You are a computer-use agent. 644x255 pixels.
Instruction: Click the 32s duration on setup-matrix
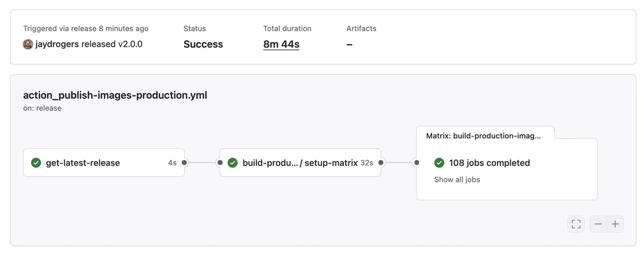click(x=367, y=163)
